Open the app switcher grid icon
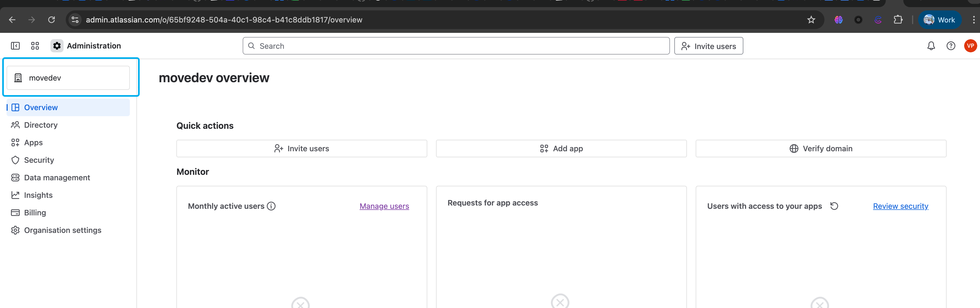This screenshot has width=980, height=308. (x=35, y=46)
